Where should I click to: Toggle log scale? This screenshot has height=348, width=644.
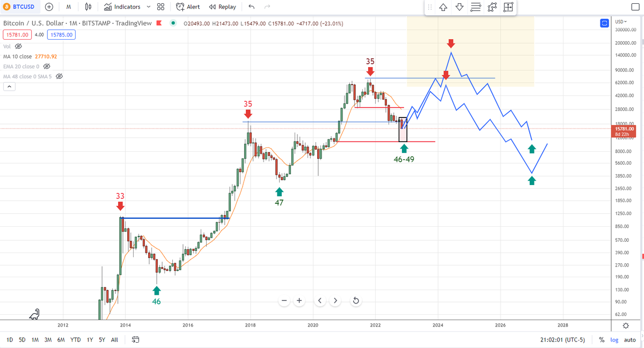614,339
